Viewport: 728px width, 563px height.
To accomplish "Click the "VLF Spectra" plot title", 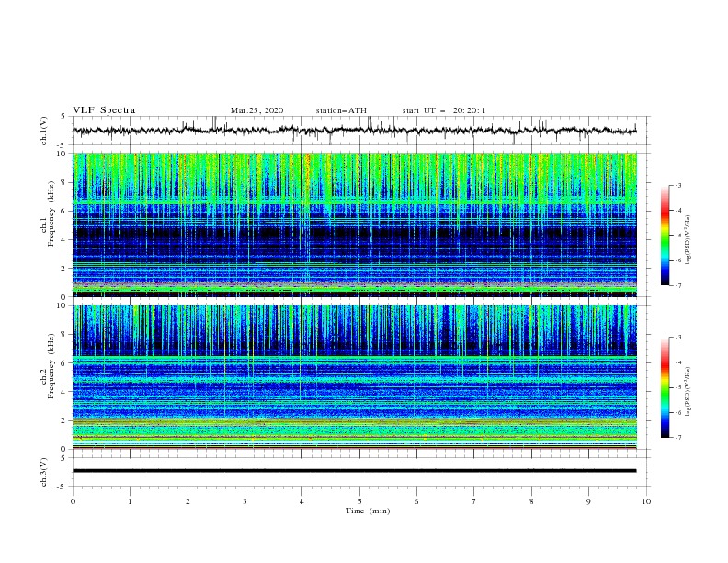I will click(x=104, y=110).
